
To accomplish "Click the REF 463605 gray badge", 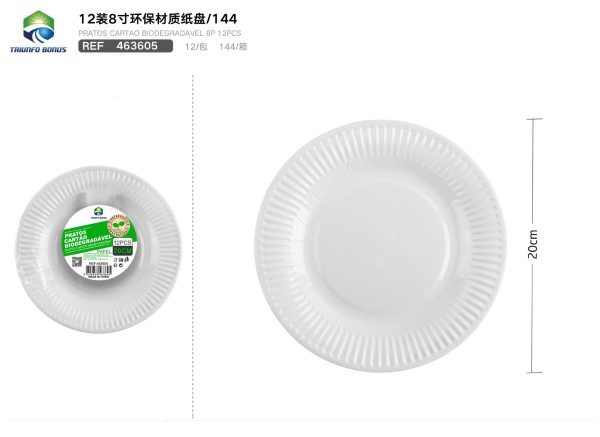I will coord(126,46).
